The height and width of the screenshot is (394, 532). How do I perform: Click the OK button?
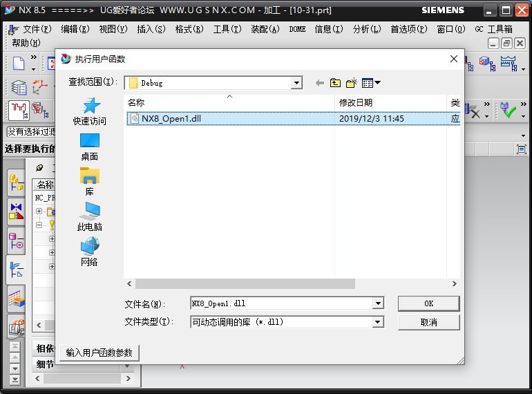click(429, 303)
